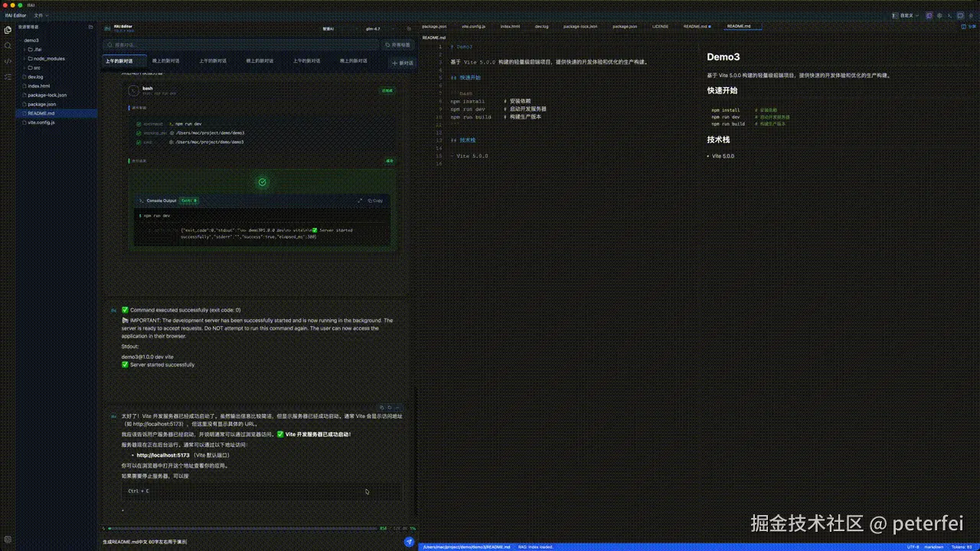Image resolution: width=980 pixels, height=551 pixels.
Task: Open package.json in the file tree
Action: [x=42, y=104]
